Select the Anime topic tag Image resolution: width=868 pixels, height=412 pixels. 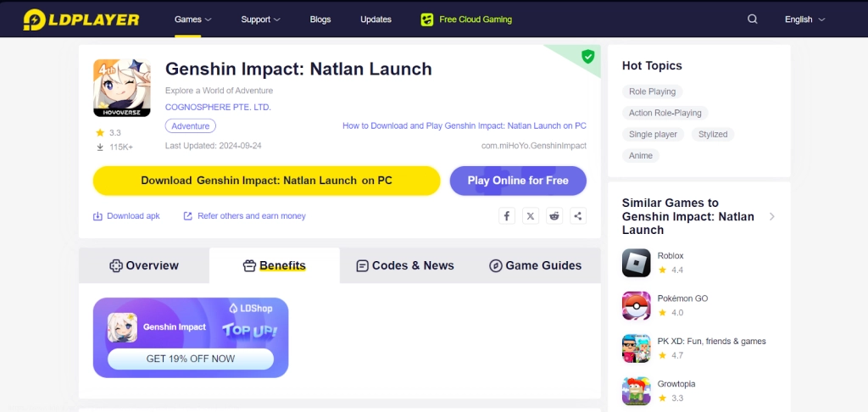641,156
